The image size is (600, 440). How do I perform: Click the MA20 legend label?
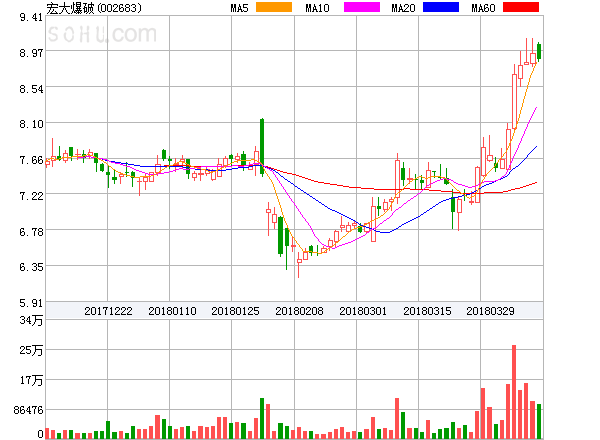point(403,8)
